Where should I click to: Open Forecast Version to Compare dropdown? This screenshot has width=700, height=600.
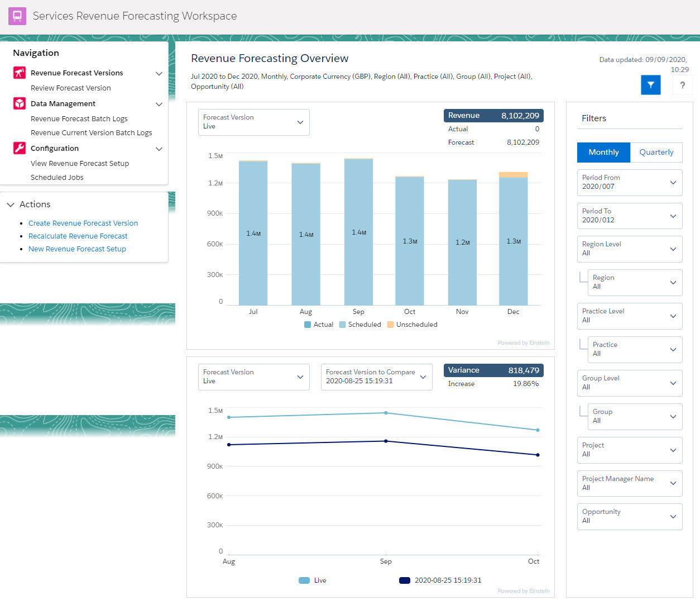(x=376, y=377)
